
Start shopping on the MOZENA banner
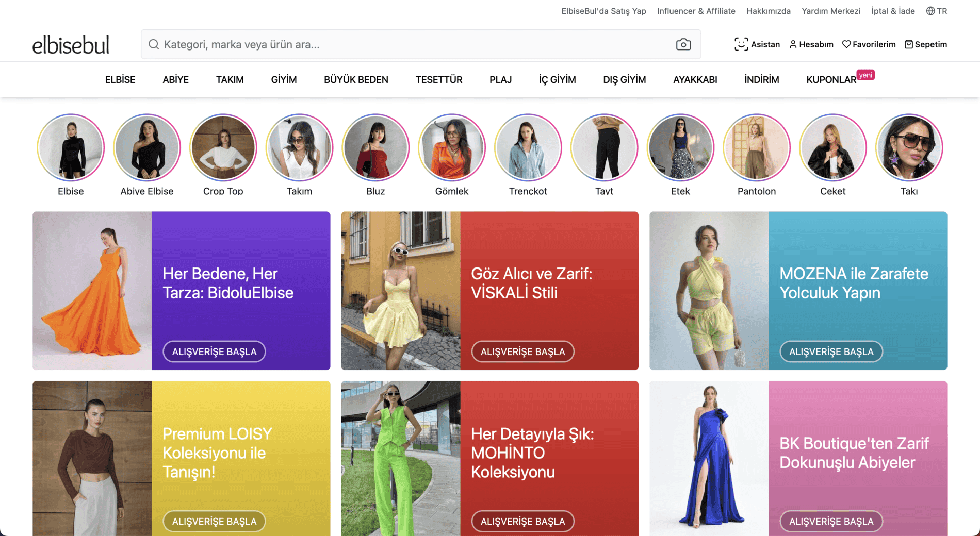(831, 351)
